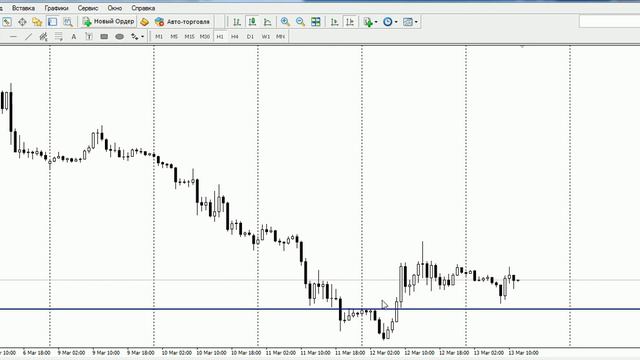Image resolution: width=640 pixels, height=360 pixels.
Task: Click the Новый Ордер button
Action: [109, 22]
